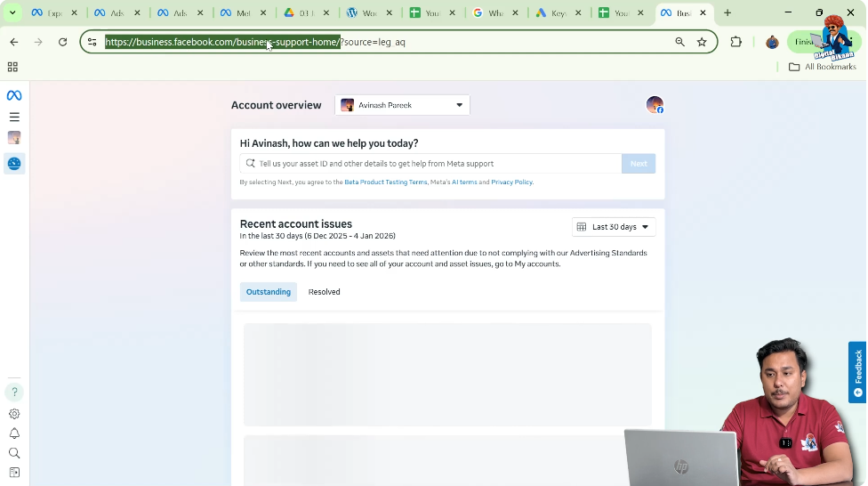This screenshot has width=868, height=486.
Task: Select the Resolved tab
Action: pos(325,292)
